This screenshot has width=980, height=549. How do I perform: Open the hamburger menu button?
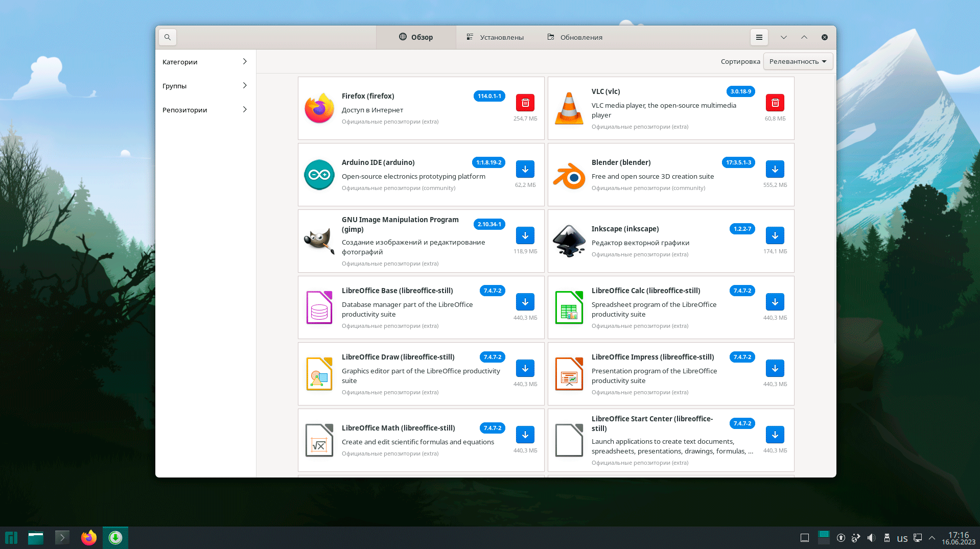(759, 37)
